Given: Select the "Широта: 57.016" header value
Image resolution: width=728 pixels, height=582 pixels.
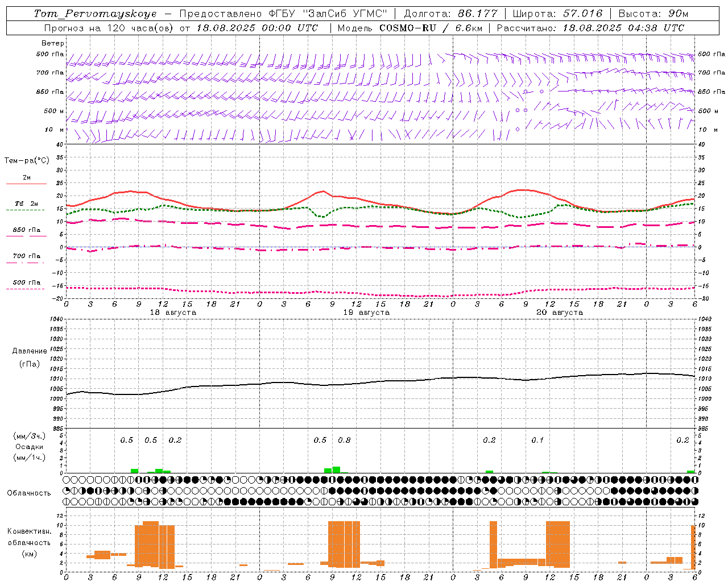Looking at the screenshot, I should coord(557,14).
